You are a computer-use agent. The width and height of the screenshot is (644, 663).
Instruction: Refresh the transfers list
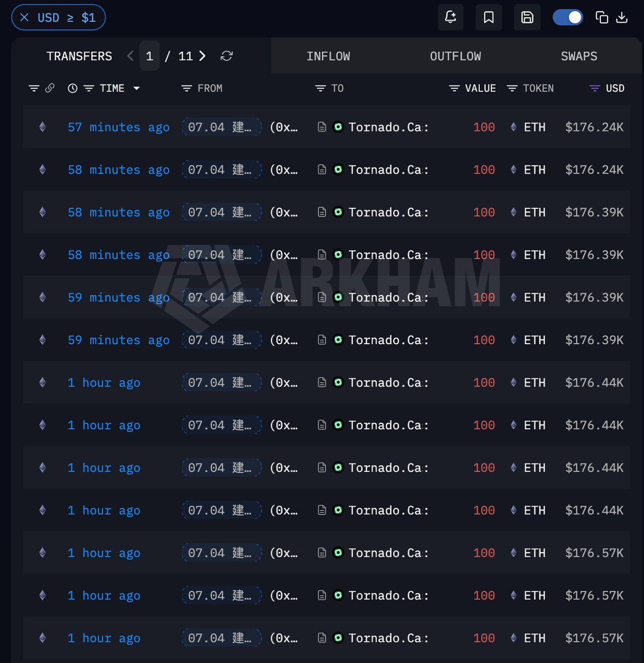(227, 56)
